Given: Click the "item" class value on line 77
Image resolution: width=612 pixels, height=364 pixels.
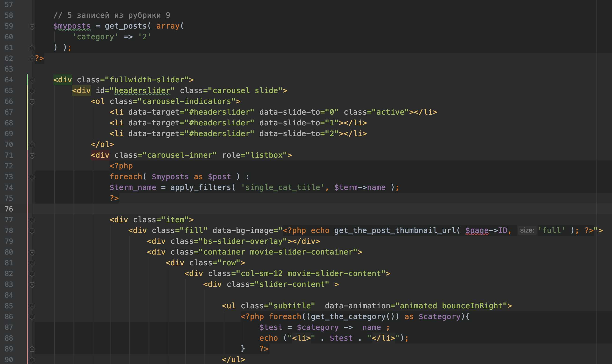Looking at the screenshot, I should (x=175, y=219).
